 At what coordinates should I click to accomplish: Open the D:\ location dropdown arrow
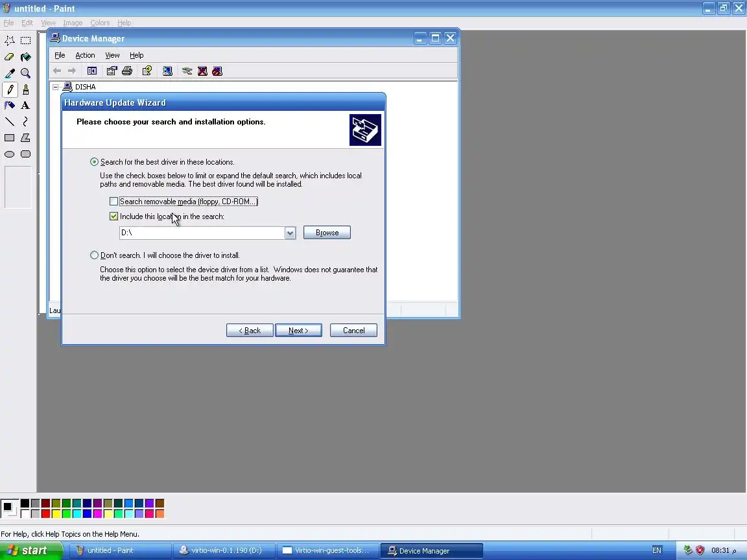tap(290, 233)
